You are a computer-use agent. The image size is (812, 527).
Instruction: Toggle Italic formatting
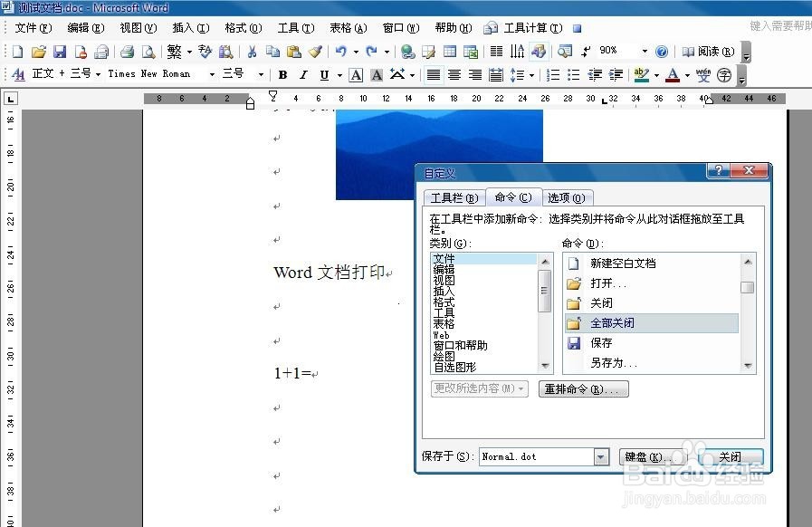point(303,75)
